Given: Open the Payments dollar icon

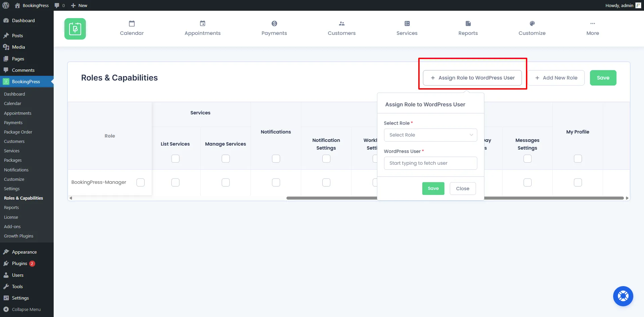Looking at the screenshot, I should tap(274, 23).
